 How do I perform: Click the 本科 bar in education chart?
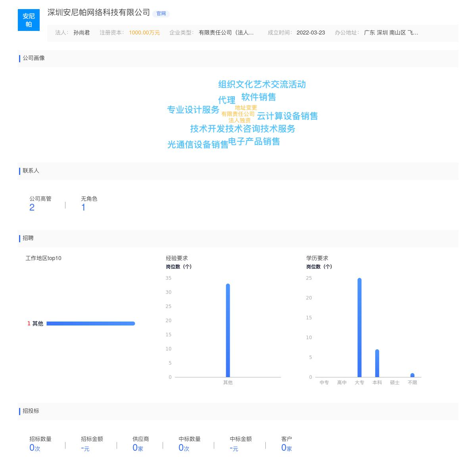pos(377,363)
